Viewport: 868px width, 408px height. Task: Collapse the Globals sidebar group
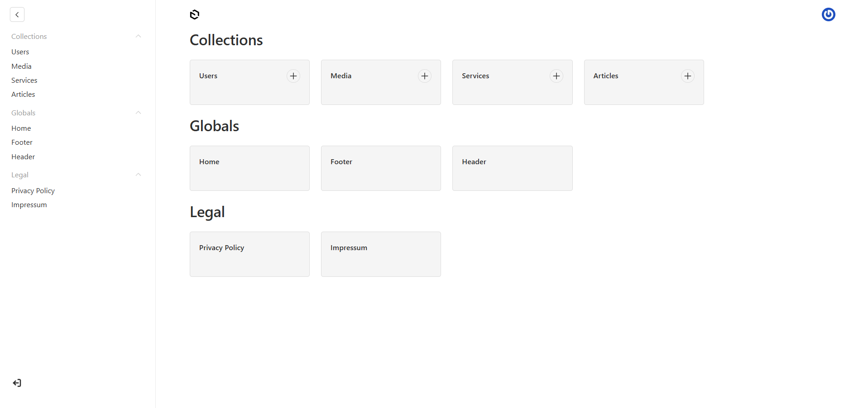[x=139, y=113]
